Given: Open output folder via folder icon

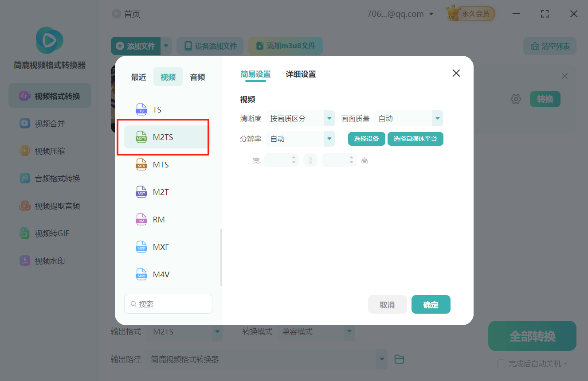Looking at the screenshot, I should [x=399, y=359].
